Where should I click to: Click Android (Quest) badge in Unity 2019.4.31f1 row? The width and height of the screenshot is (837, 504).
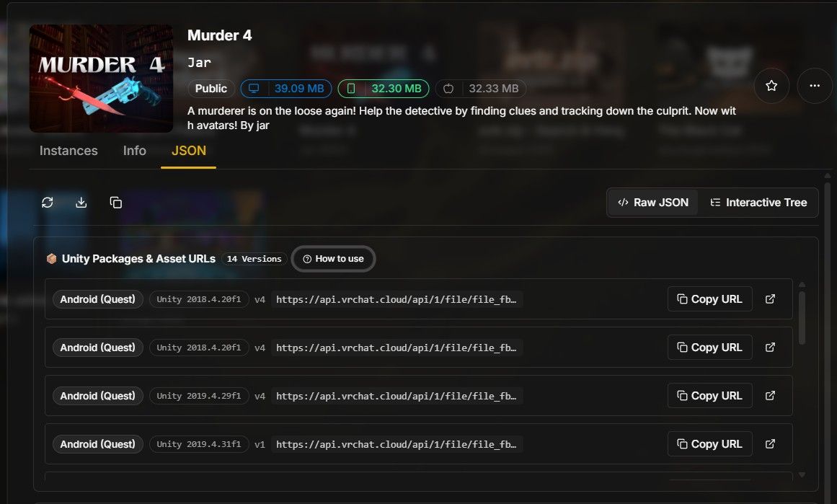[x=97, y=444]
